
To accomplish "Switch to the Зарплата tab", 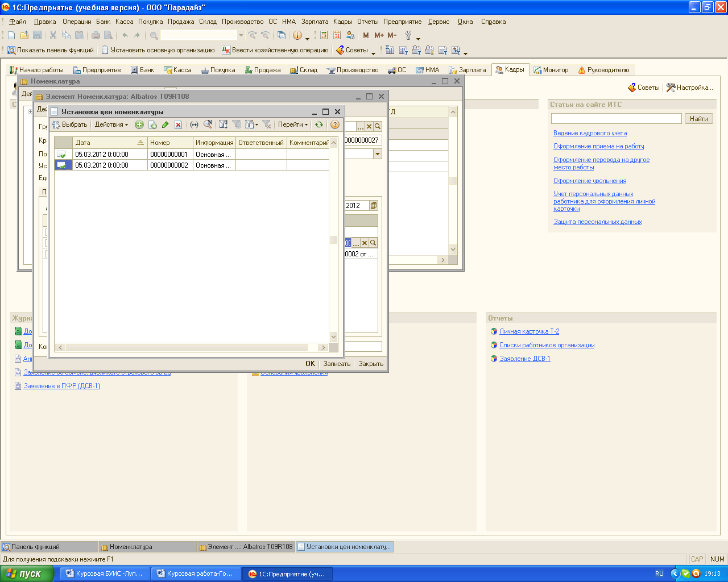I will tap(468, 70).
